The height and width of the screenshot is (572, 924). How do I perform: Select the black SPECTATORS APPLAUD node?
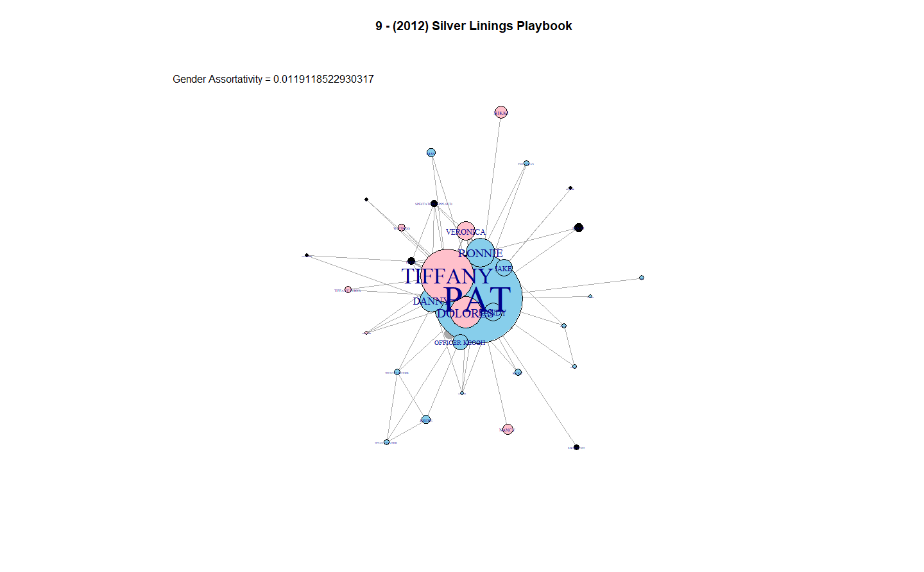coord(434,204)
